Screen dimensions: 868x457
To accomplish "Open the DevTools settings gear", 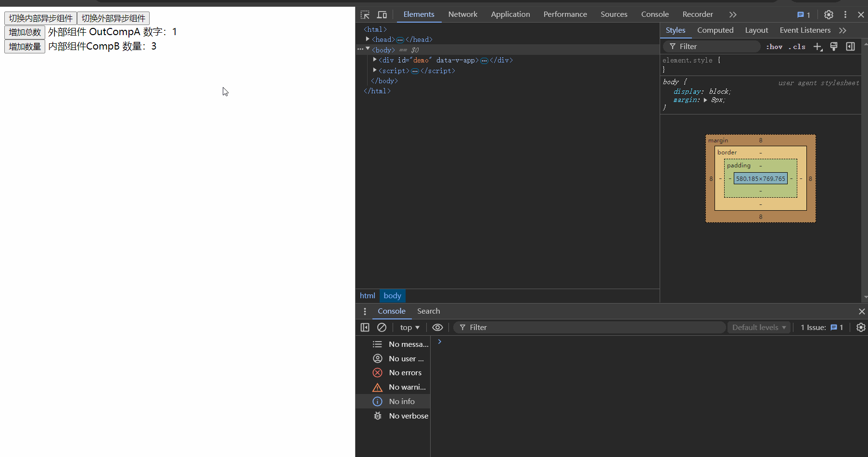I will [829, 14].
